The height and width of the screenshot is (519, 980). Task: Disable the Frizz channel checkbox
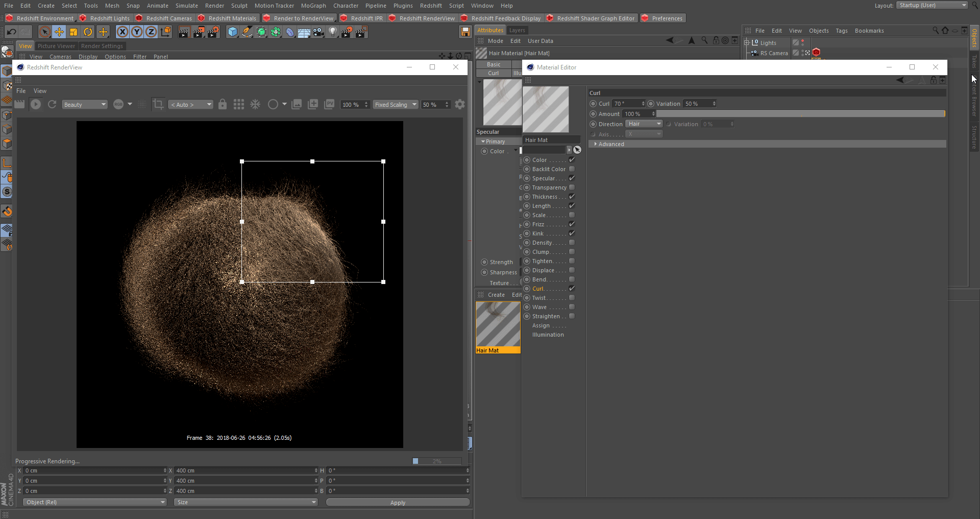tap(572, 224)
